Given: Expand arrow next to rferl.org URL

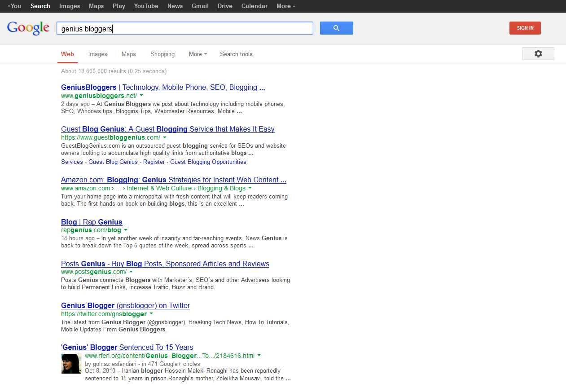Looking at the screenshot, I should tap(259, 356).
